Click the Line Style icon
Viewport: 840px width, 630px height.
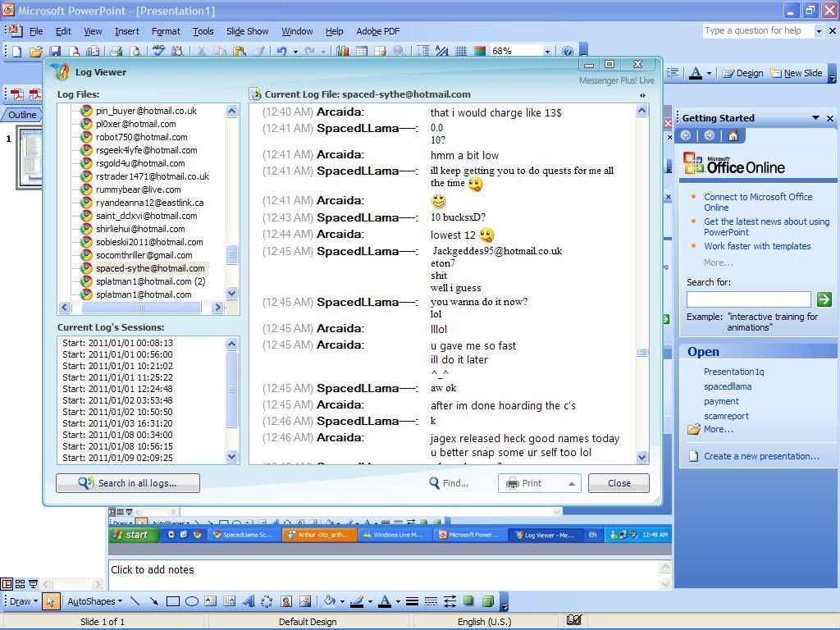412,601
